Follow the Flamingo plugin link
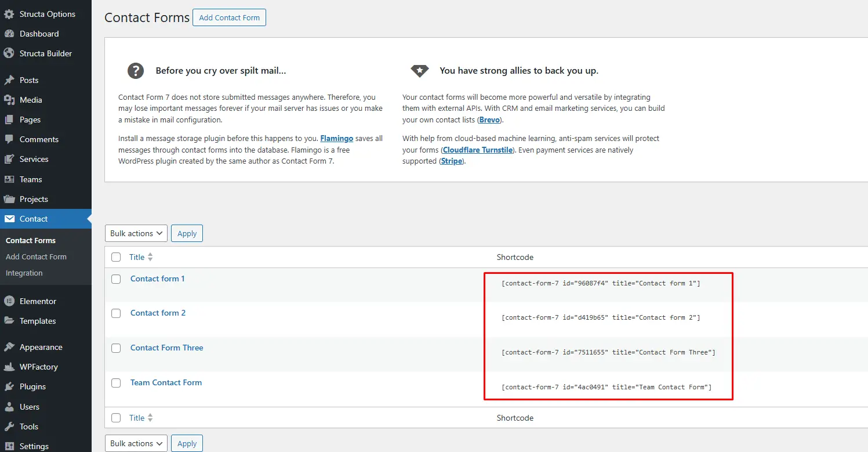This screenshot has height=452, width=868. tap(337, 138)
